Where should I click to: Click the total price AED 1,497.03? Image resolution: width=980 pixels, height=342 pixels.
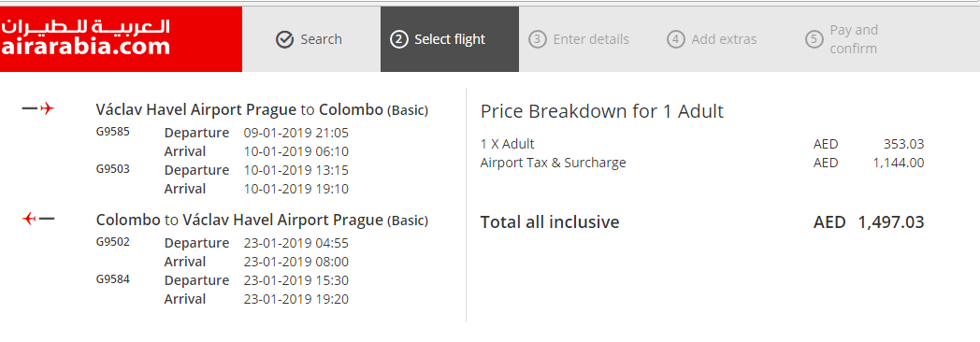(x=869, y=222)
